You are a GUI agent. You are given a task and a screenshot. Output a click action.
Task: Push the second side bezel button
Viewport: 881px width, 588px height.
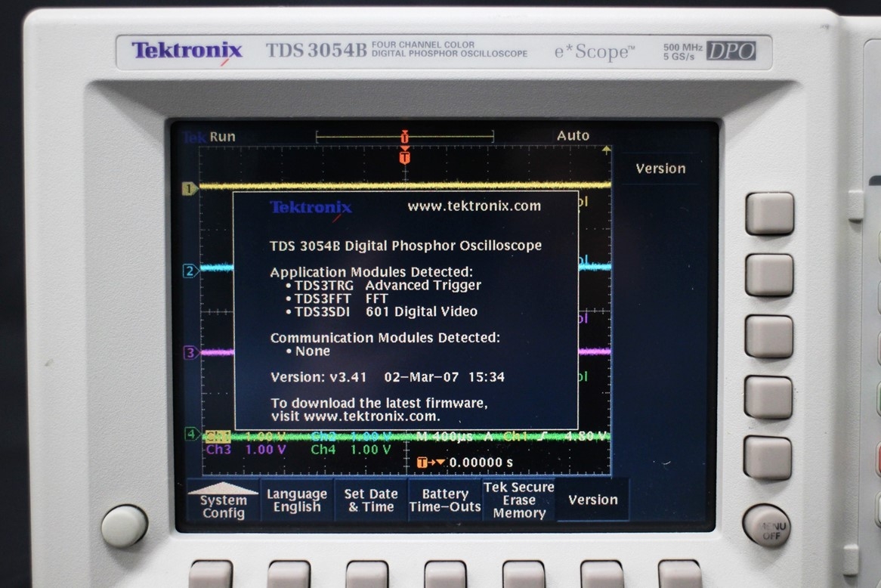coord(769,275)
